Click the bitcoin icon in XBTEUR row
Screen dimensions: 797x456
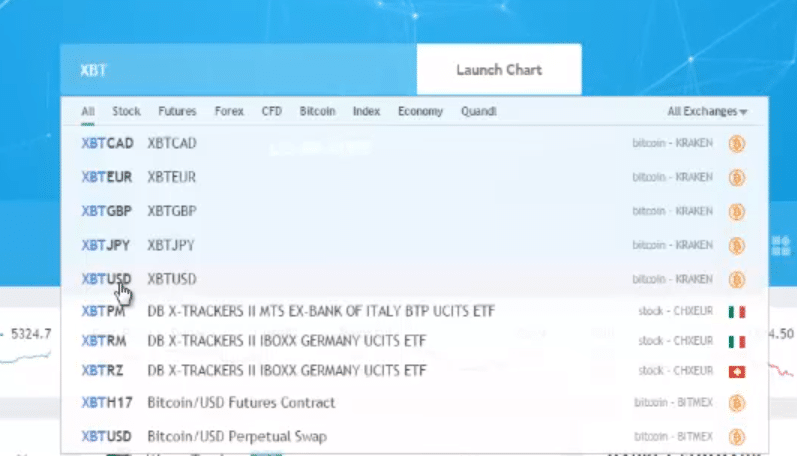737,178
